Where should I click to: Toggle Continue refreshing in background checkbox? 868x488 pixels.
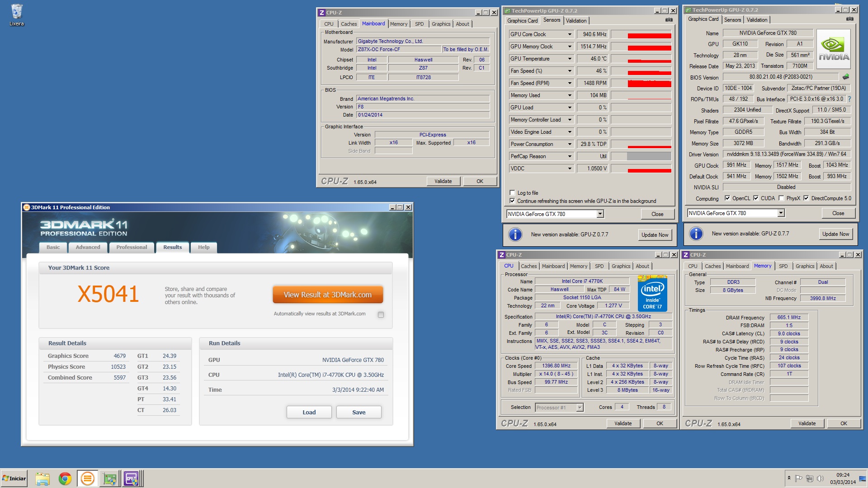click(x=512, y=201)
